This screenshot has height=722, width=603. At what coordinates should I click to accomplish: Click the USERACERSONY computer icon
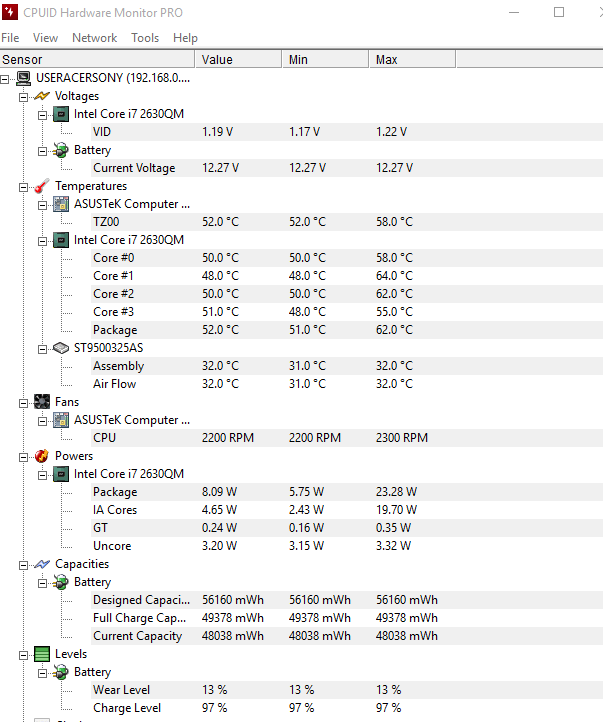point(24,78)
